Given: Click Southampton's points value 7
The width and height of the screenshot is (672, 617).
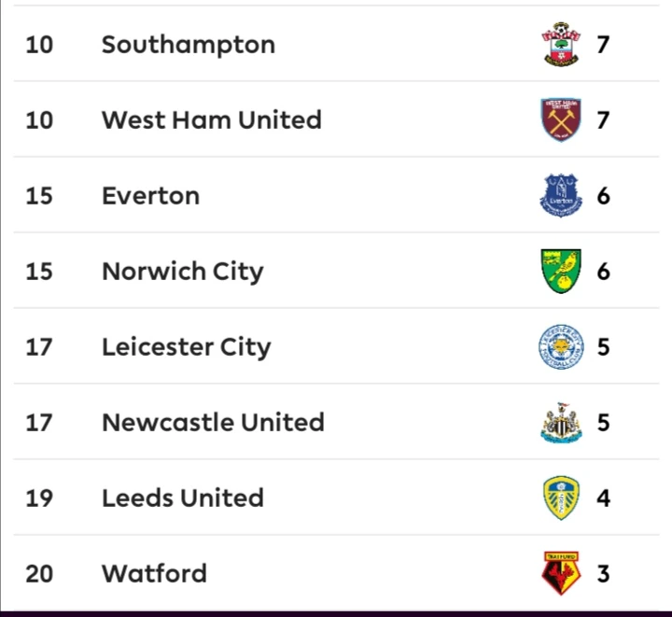Looking at the screenshot, I should pos(603,44).
